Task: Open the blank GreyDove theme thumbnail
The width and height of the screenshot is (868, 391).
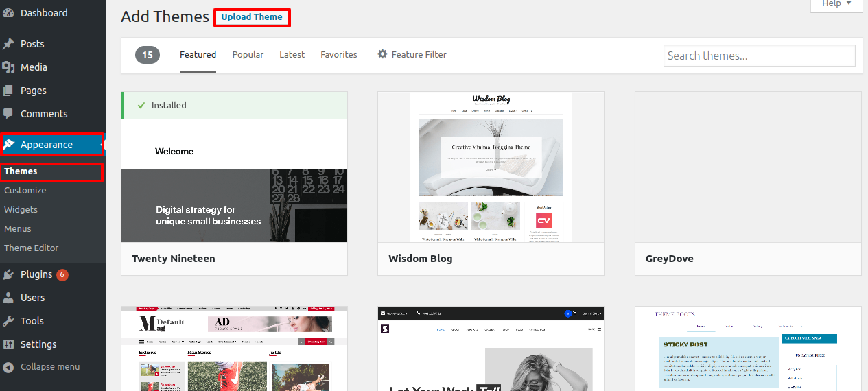Action: pos(748,167)
